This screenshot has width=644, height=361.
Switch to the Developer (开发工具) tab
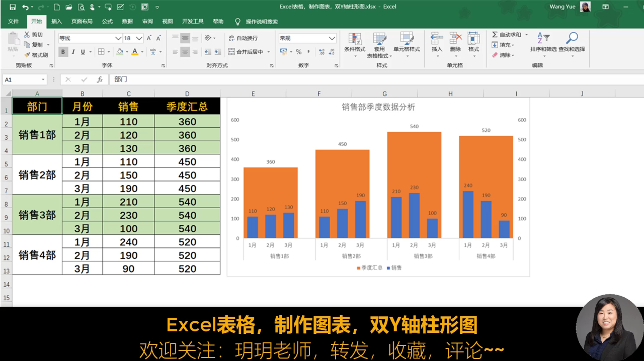193,22
